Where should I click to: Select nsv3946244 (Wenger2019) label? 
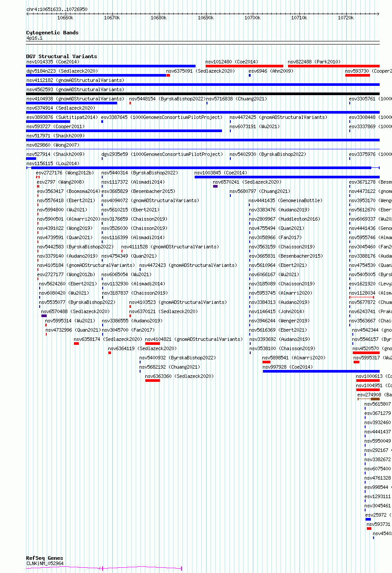(x=279, y=321)
